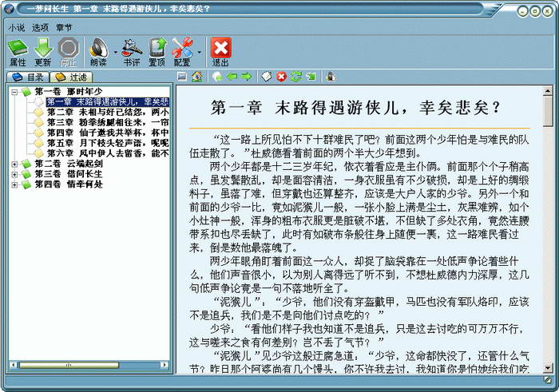Click the reading pane scroll-up arrow

[x=548, y=92]
